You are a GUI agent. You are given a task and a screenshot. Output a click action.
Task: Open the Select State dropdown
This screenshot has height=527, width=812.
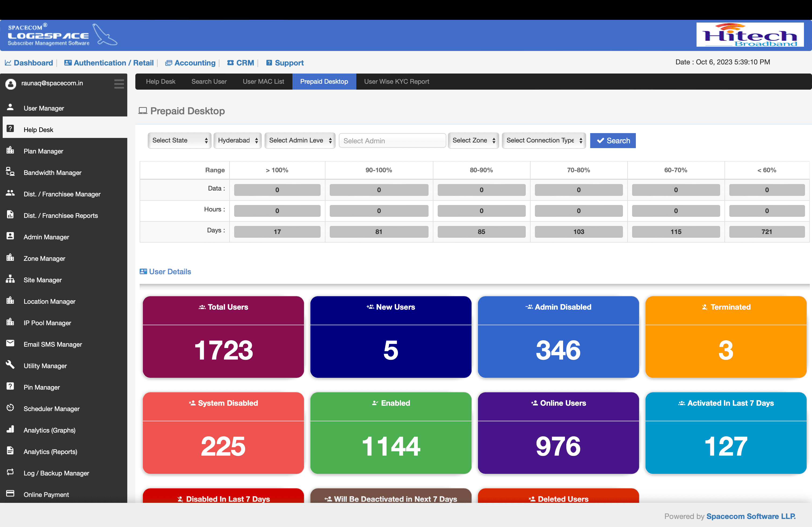point(179,140)
